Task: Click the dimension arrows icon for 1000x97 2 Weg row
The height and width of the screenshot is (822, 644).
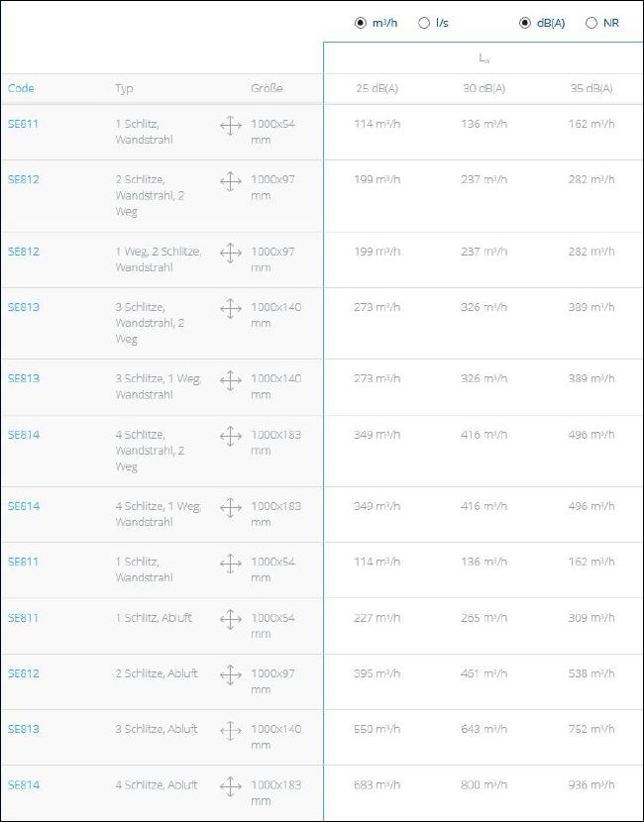Action: point(231,182)
